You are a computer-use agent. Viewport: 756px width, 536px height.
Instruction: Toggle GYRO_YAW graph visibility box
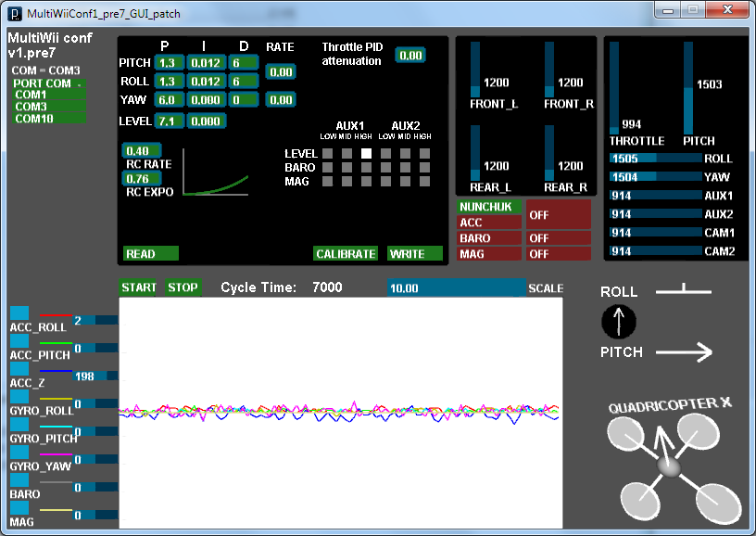coord(19,452)
